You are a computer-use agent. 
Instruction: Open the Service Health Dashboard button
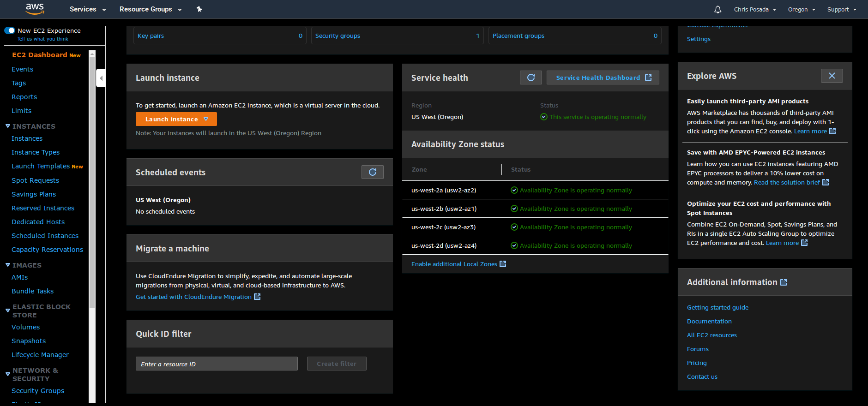coord(603,78)
